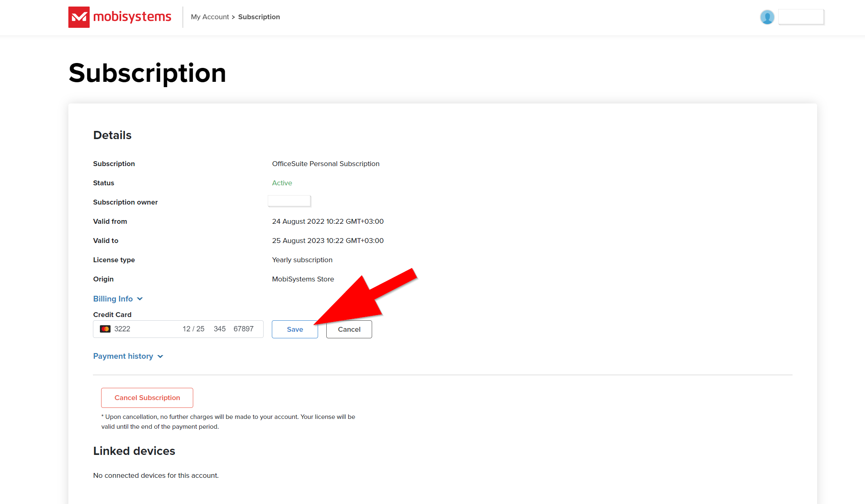Image resolution: width=865 pixels, height=504 pixels.
Task: Click the large Subscription page title
Action: pyautogui.click(x=147, y=73)
